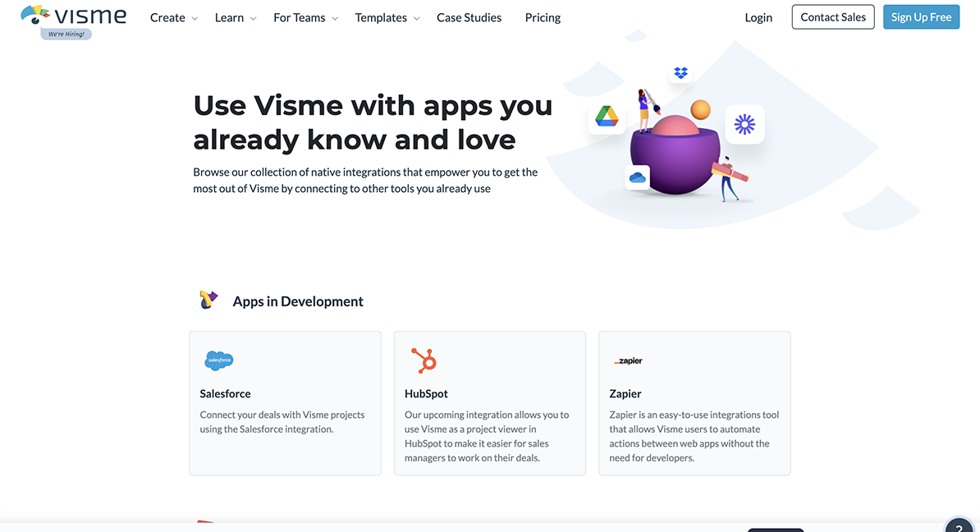
Task: Navigate to Case Studies
Action: 469,17
